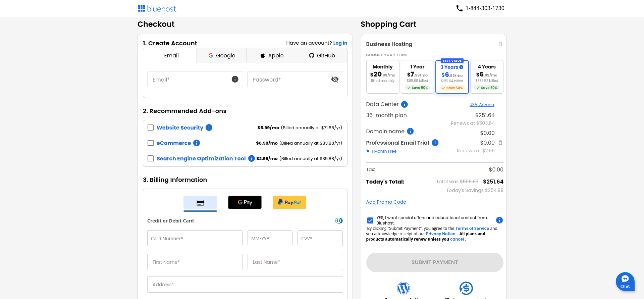Click the Last Name field

[x=295, y=262]
